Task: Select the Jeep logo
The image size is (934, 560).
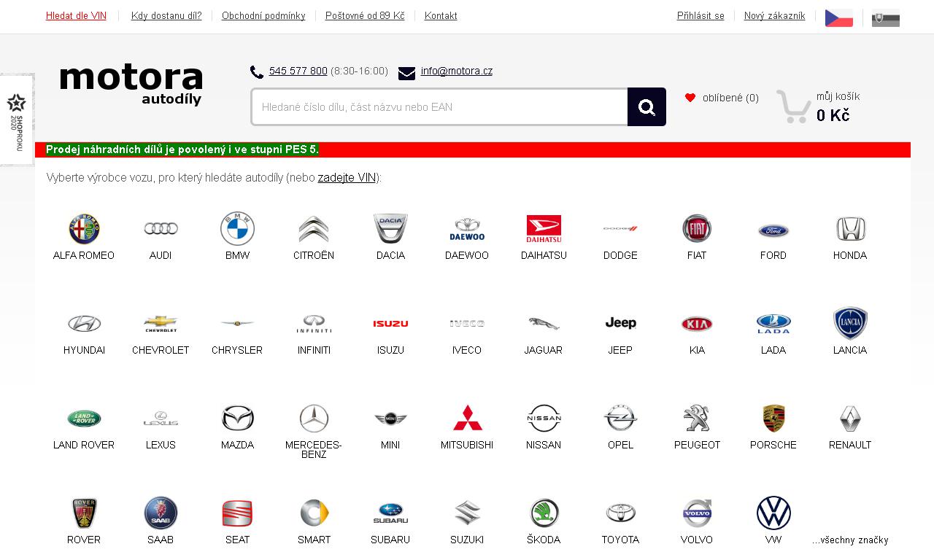Action: click(x=620, y=323)
